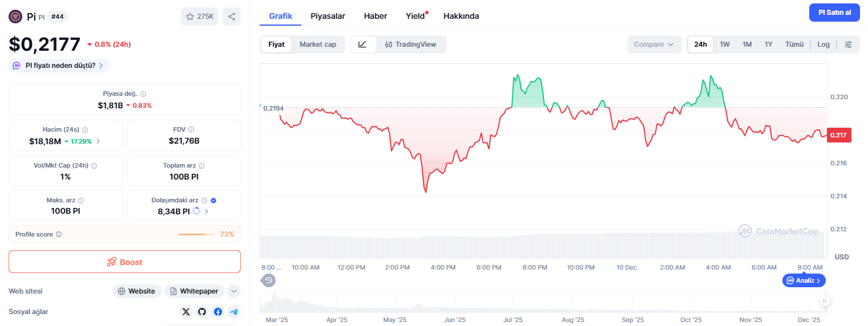The width and height of the screenshot is (868, 326).
Task: Click the Profile score 73% progress bar
Action: (197, 234)
